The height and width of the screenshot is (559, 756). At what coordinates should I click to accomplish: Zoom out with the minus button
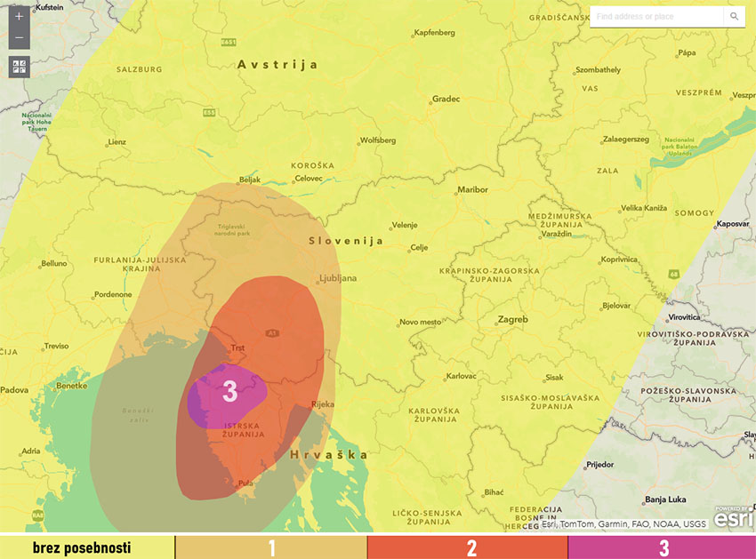tap(19, 38)
